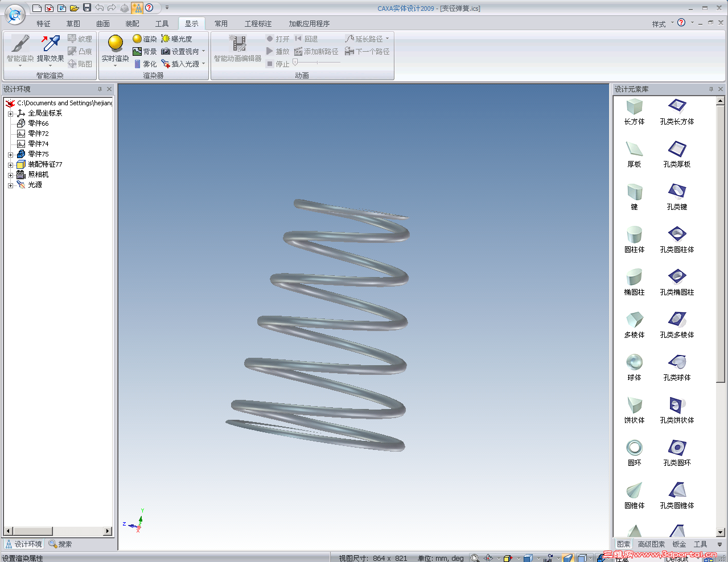Switch to the 工程标注 ribbon tab
The image size is (728, 562).
tap(258, 23)
